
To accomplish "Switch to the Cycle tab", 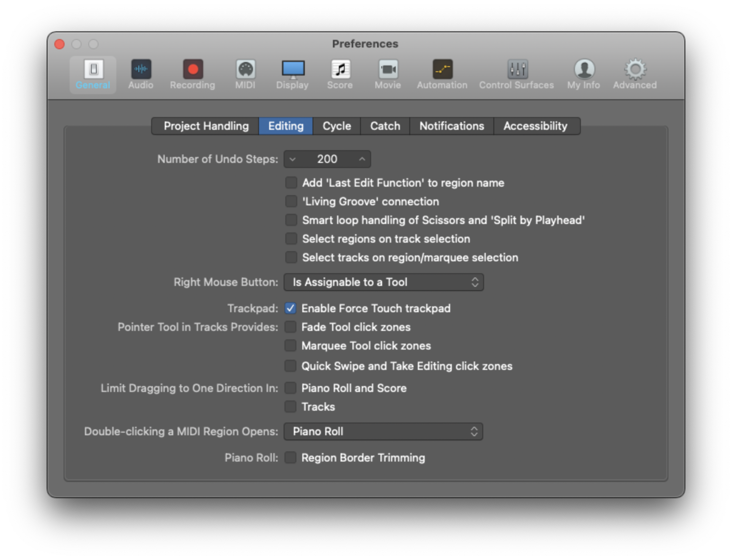I will click(337, 126).
